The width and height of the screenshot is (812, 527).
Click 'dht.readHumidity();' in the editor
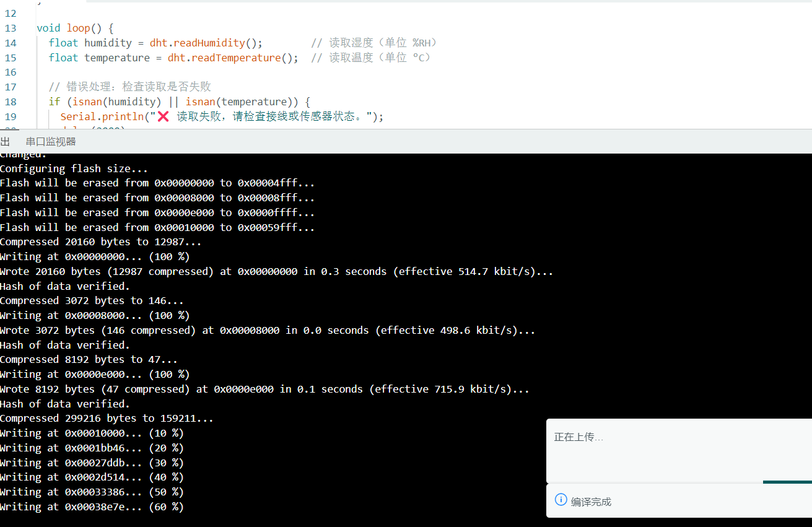(x=206, y=43)
